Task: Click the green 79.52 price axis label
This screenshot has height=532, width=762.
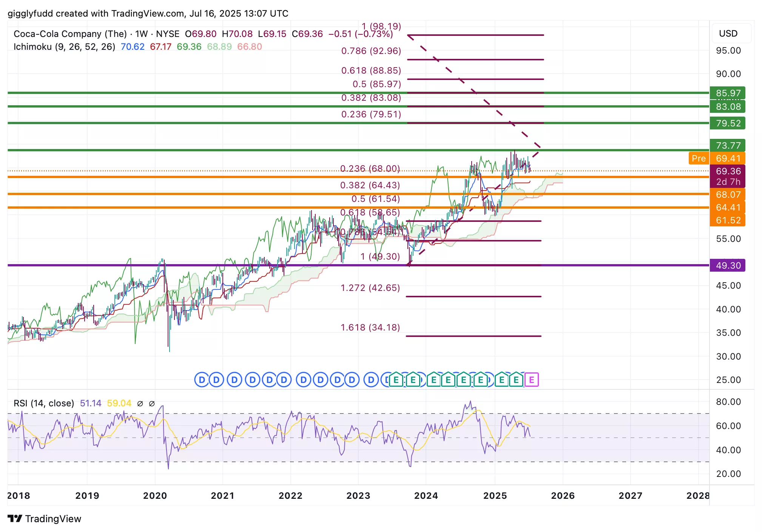Action: tap(728, 123)
